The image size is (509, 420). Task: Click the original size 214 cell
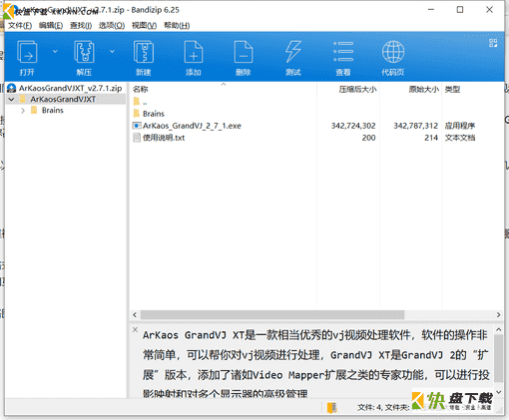431,138
